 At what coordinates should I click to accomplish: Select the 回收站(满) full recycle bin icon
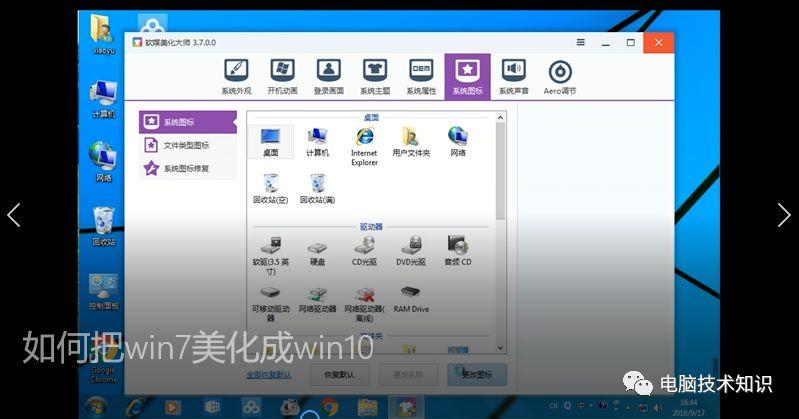click(x=317, y=189)
